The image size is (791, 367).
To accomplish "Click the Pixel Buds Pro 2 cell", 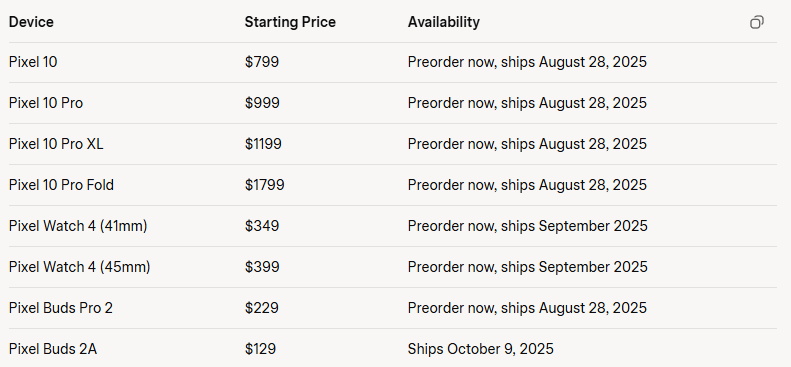I will [61, 308].
